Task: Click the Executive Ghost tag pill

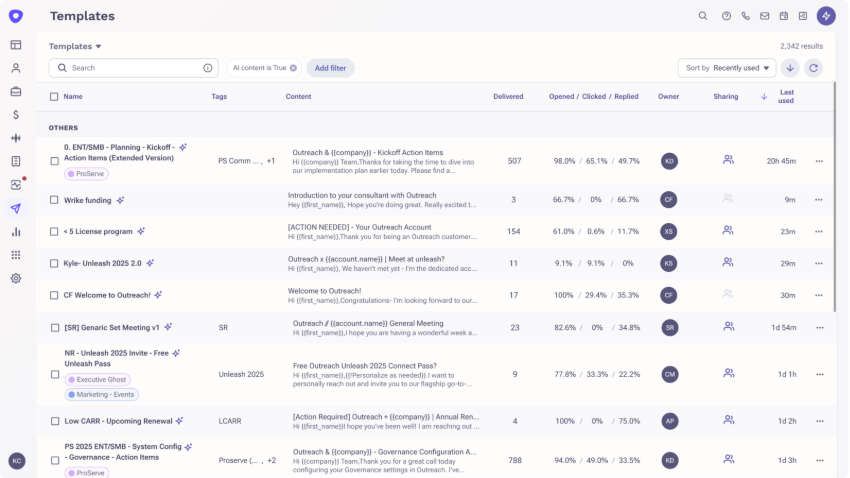Action: pos(98,379)
